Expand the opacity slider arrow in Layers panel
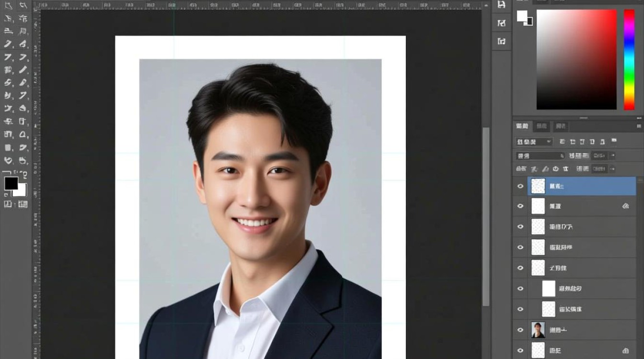644x359 pixels. point(612,156)
